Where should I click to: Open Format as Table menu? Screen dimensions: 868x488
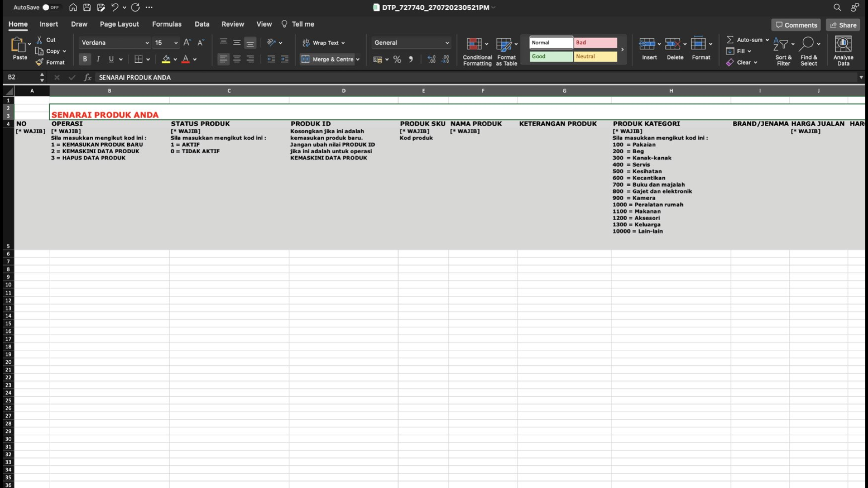506,52
